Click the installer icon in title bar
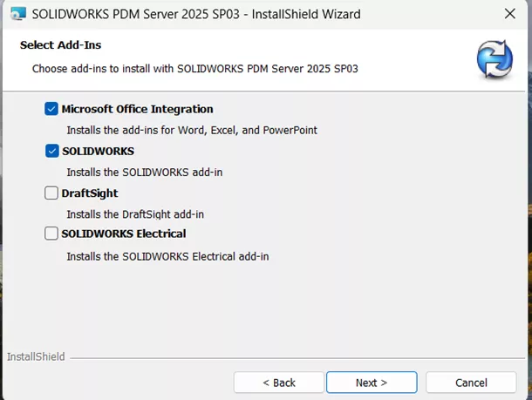Image resolution: width=532 pixels, height=400 pixels. click(x=17, y=14)
